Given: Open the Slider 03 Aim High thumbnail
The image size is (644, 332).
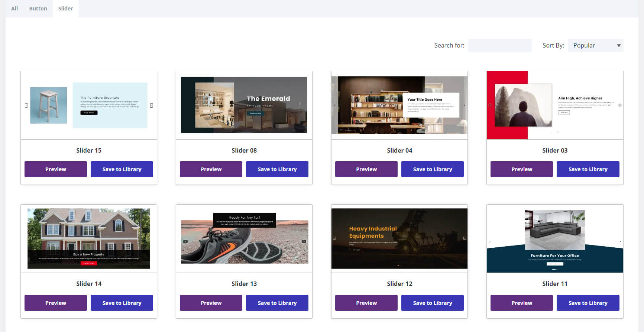Looking at the screenshot, I should pyautogui.click(x=555, y=105).
